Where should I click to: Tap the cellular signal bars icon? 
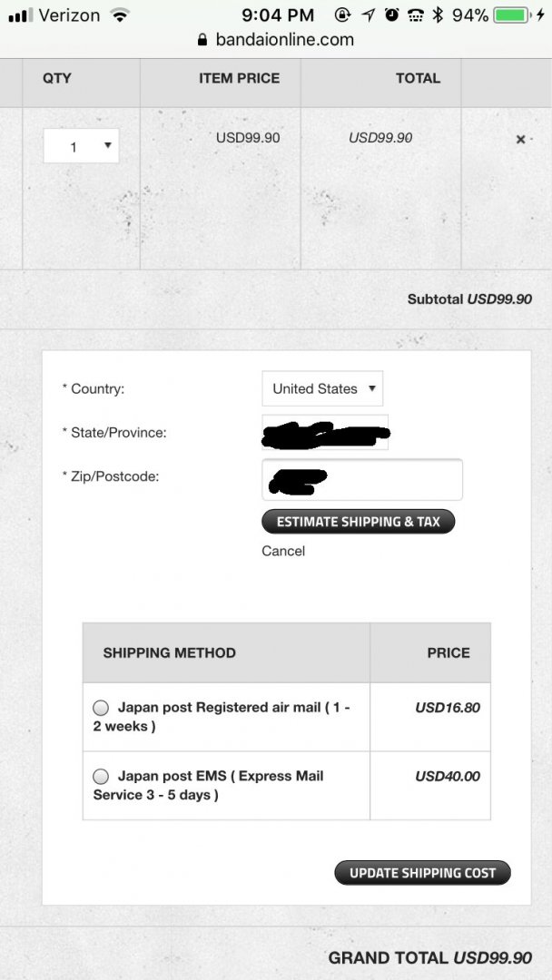21,15
